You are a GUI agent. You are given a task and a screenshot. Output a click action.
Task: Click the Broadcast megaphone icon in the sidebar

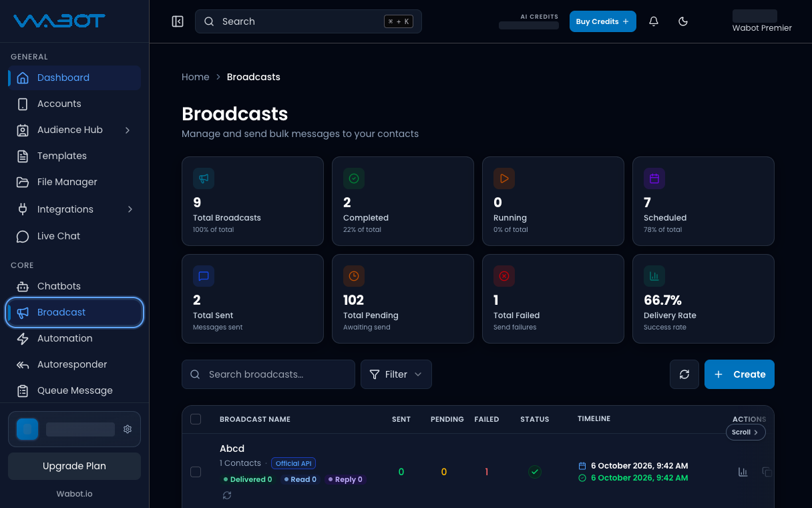(x=23, y=312)
